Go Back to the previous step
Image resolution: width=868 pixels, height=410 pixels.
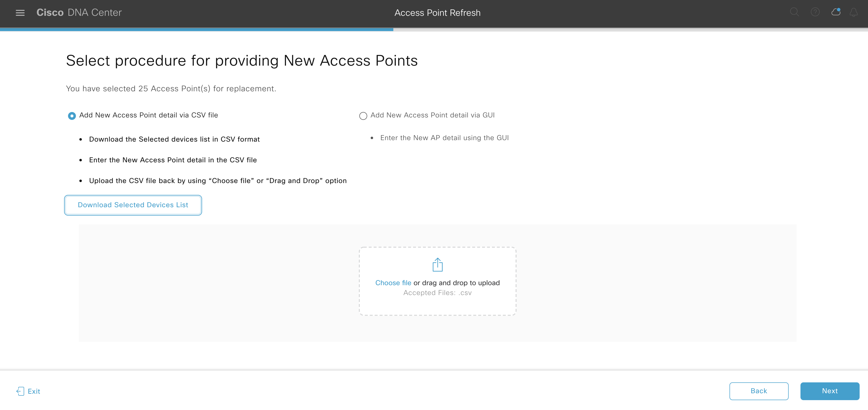pyautogui.click(x=759, y=391)
